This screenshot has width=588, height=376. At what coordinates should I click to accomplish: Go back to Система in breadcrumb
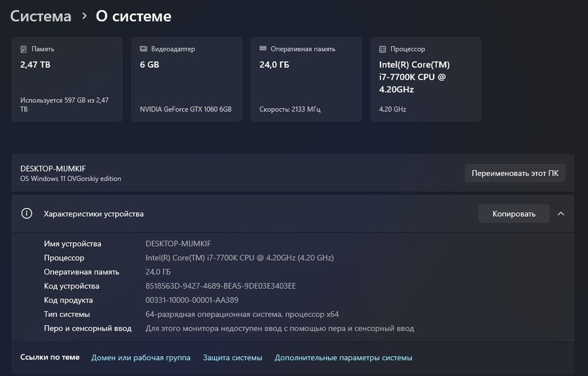point(41,16)
